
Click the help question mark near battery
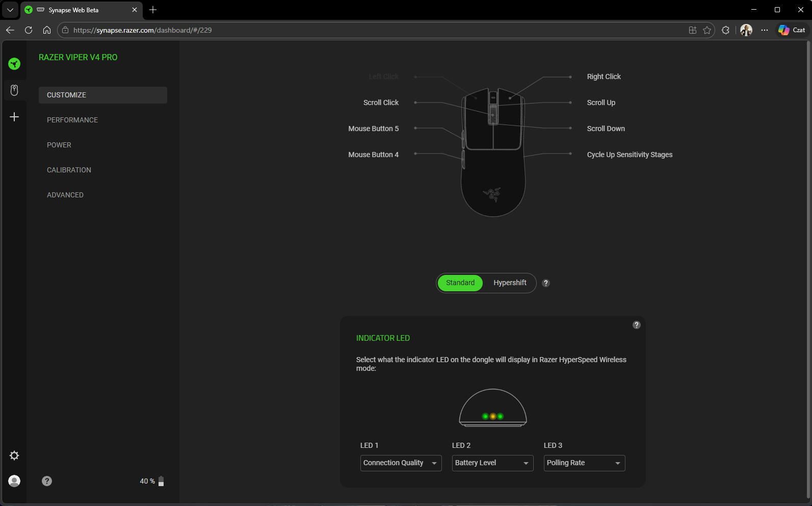47,481
